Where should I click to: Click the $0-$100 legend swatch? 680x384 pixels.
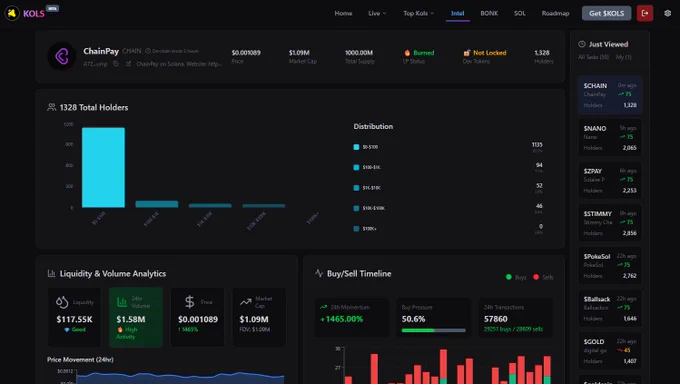point(356,147)
